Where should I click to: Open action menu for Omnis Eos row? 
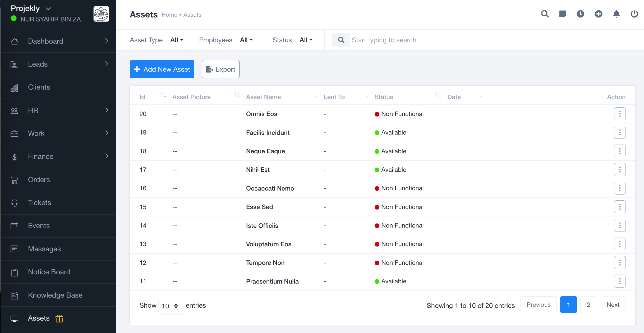[x=620, y=114]
